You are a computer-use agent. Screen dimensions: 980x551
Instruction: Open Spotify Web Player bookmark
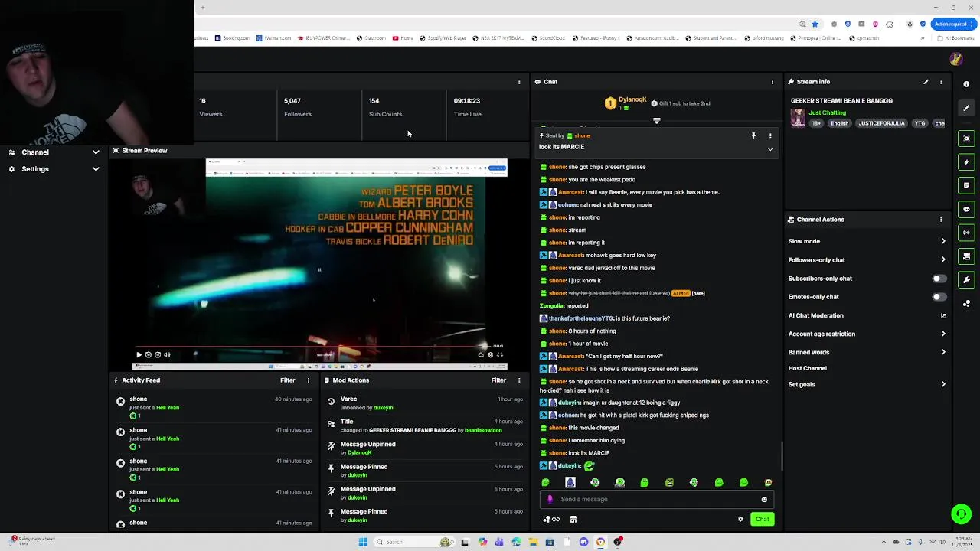coord(443,38)
